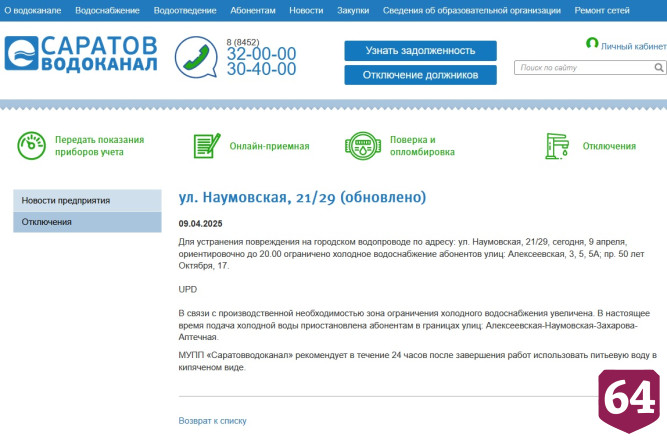Click the green phone call icon
The width and height of the screenshot is (667, 440).
click(196, 57)
